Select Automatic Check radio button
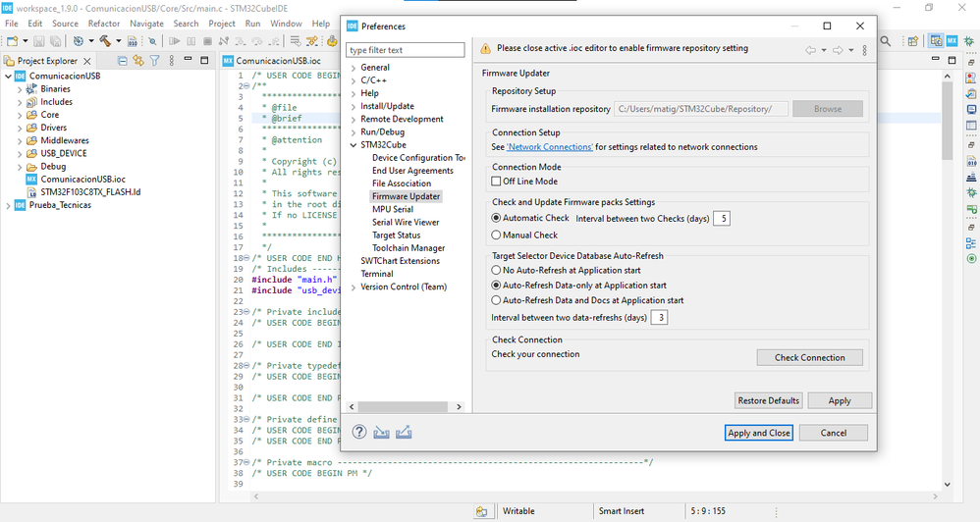 (x=496, y=218)
